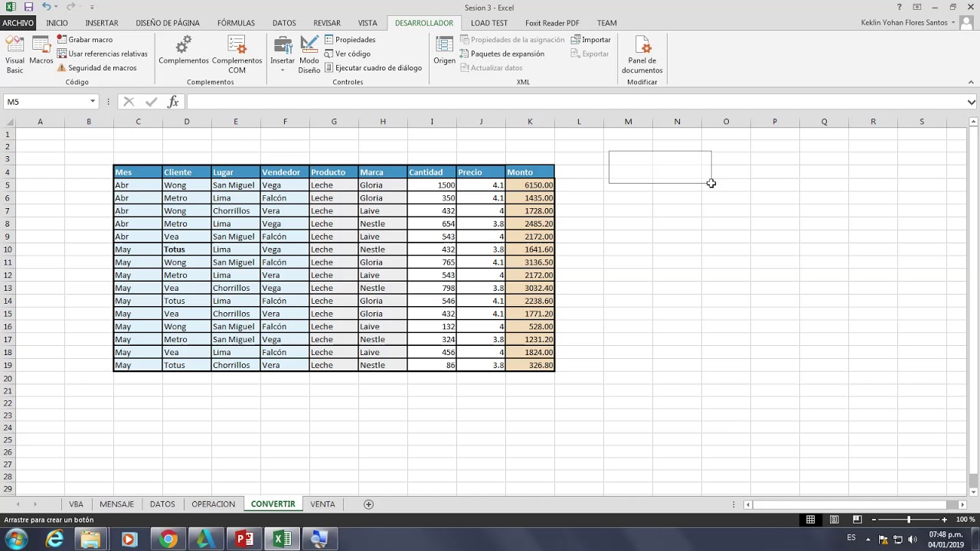Add a new sheet

pyautogui.click(x=368, y=504)
